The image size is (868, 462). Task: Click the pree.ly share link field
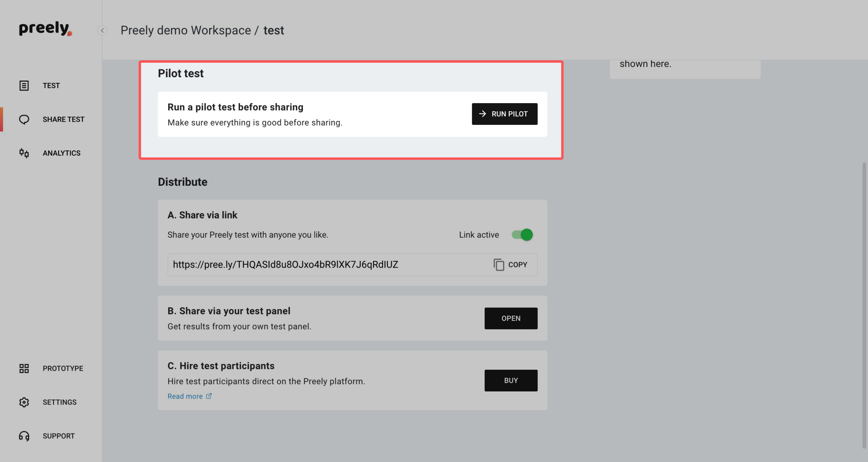(352, 265)
